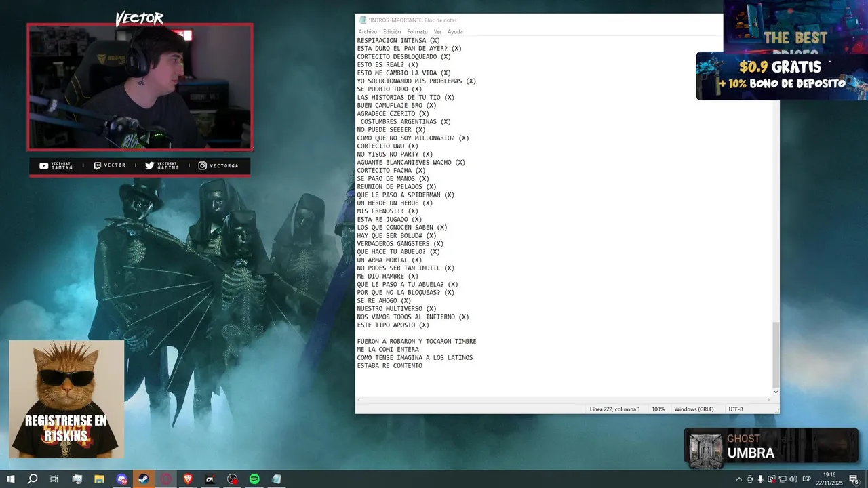Viewport: 868px width, 488px height.
Task: Show hidden tray icons chevron
Action: pyautogui.click(x=739, y=479)
